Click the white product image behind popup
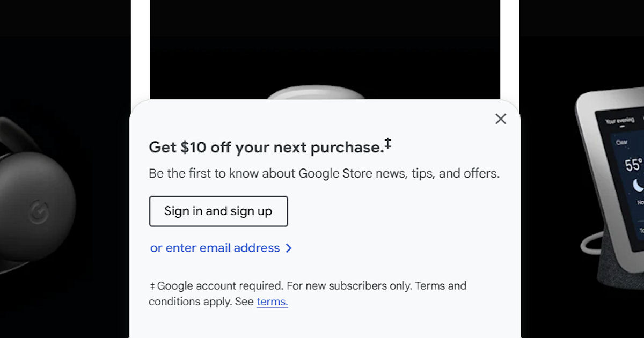Viewport: 644px width, 338px height. click(x=317, y=94)
